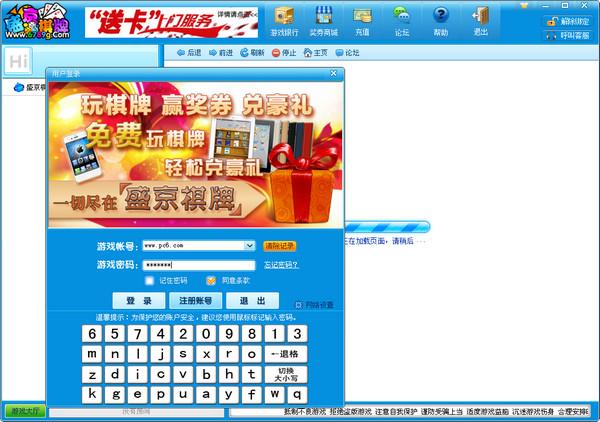The width and height of the screenshot is (600, 422).
Task: Click the 前进 forward navigation button
Action: pyautogui.click(x=221, y=53)
